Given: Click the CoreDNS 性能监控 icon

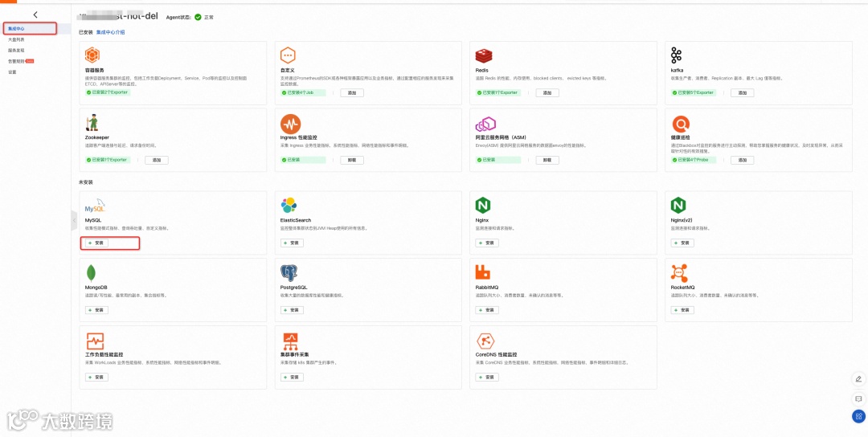Looking at the screenshot, I should pos(485,341).
